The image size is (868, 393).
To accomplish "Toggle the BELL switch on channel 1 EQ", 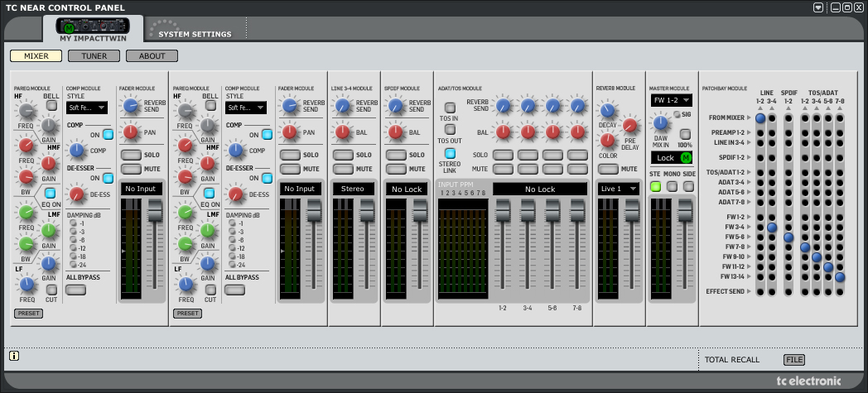I will pos(51,105).
